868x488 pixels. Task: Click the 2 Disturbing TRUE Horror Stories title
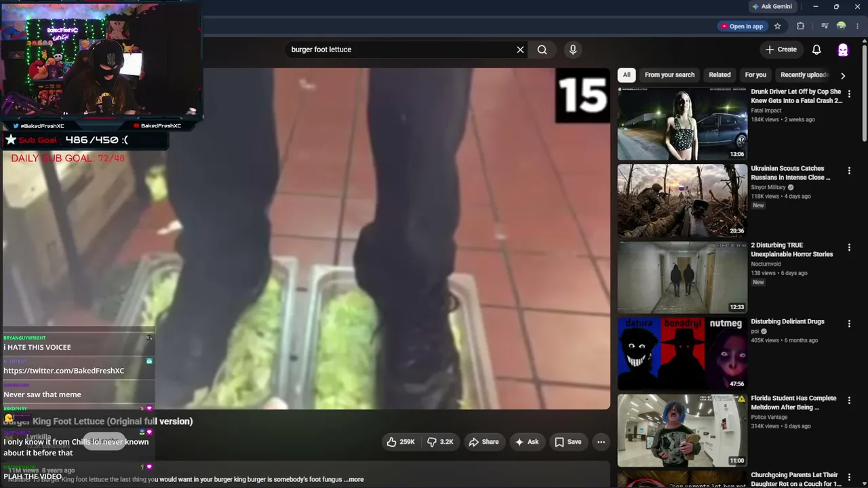792,249
